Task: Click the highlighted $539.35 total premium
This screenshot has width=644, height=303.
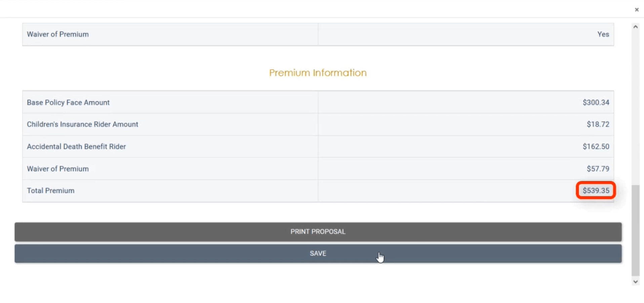Action: 596,191
